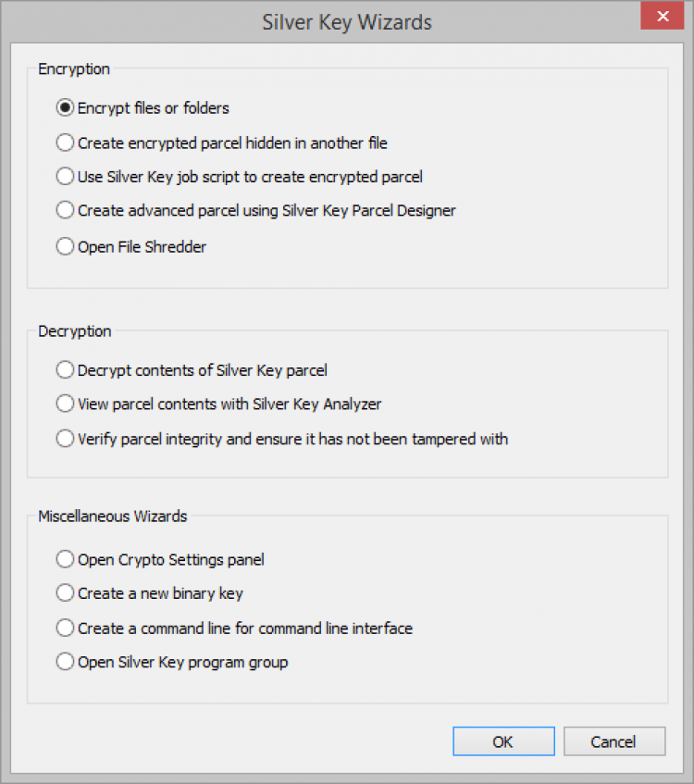Viewport: 694px width, 784px height.
Task: Pick Create advanced parcel using Parcel Designer
Action: coord(65,210)
